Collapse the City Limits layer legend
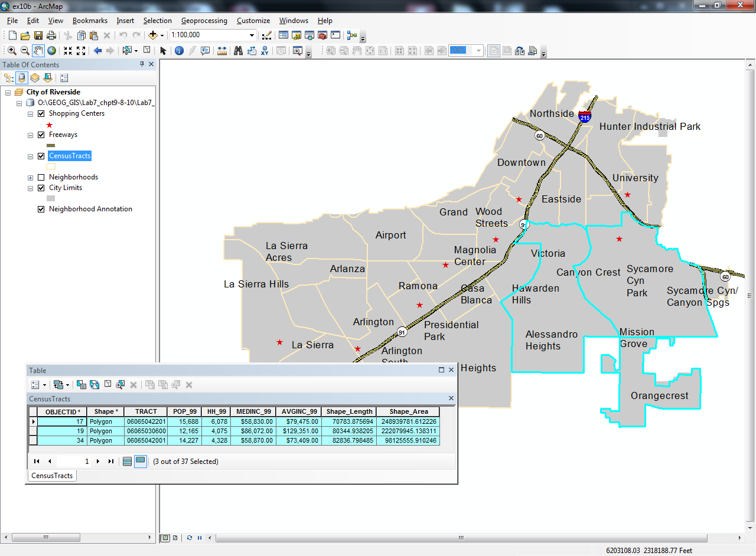The image size is (756, 556). (31, 188)
